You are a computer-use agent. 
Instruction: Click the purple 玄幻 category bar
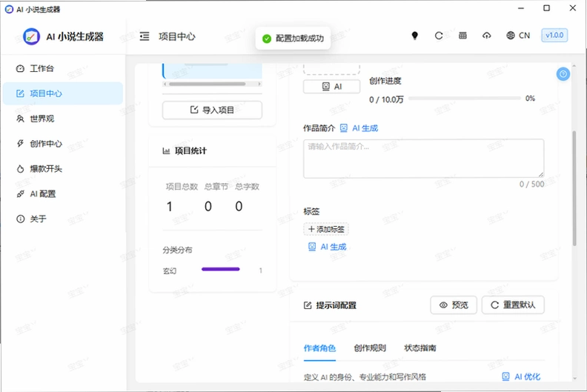point(221,269)
